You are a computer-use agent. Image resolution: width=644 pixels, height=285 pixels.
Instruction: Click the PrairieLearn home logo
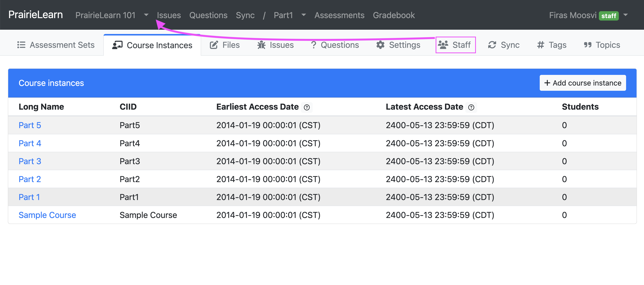coord(35,15)
